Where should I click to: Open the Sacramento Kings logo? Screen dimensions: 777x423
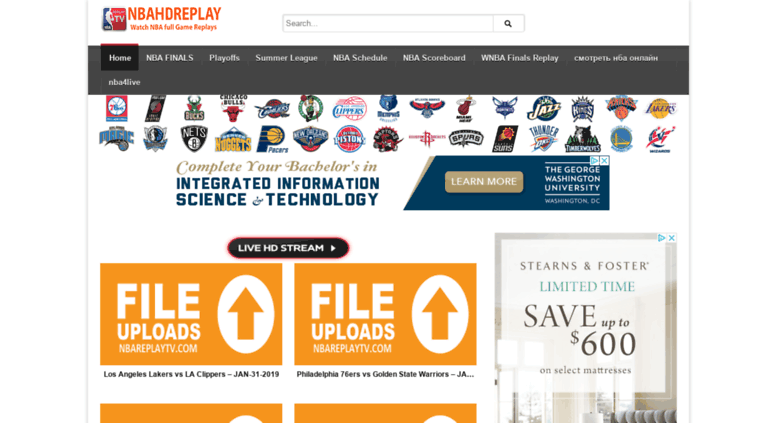(582, 109)
